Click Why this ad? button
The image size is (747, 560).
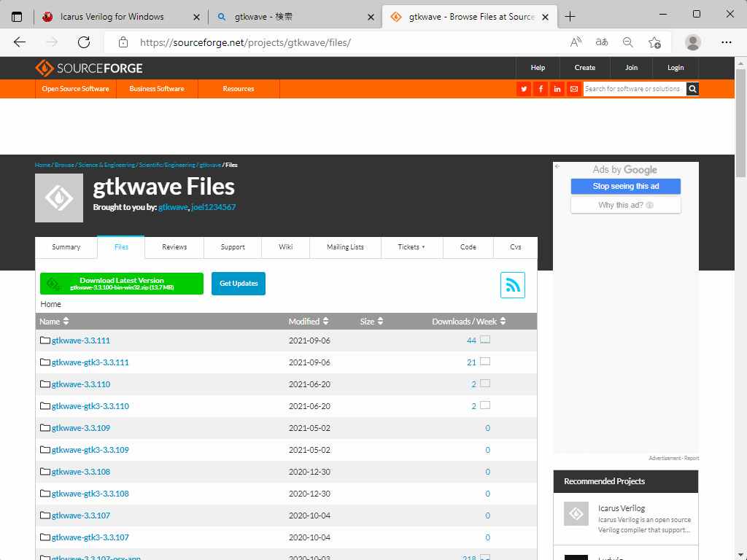(625, 205)
